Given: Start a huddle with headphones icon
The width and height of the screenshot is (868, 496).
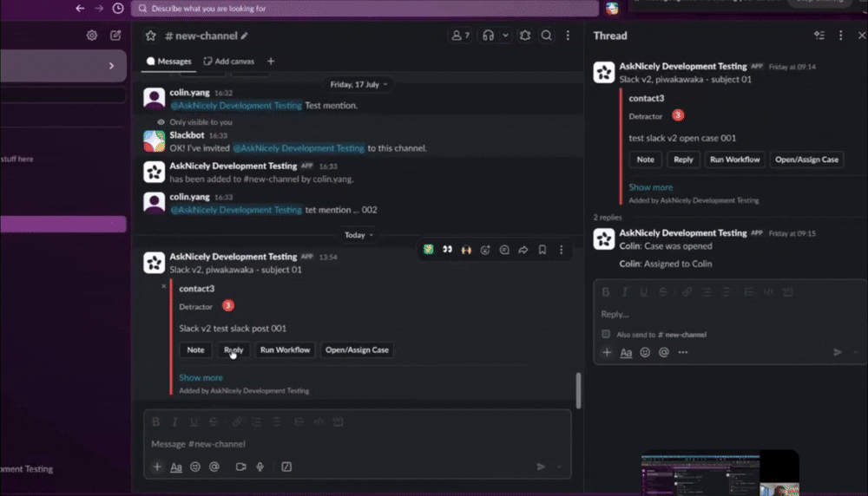Looking at the screenshot, I should (x=488, y=36).
